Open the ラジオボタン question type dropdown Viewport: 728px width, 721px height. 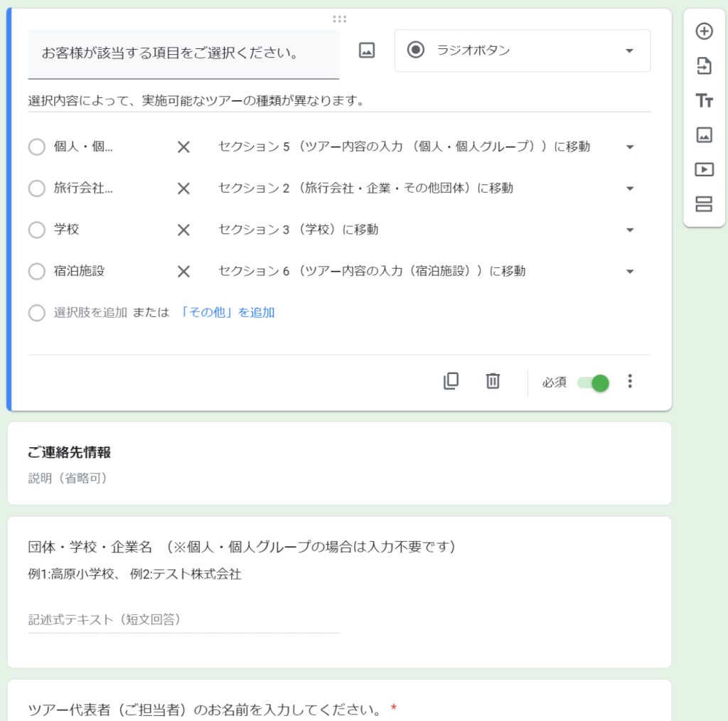pyautogui.click(x=522, y=50)
